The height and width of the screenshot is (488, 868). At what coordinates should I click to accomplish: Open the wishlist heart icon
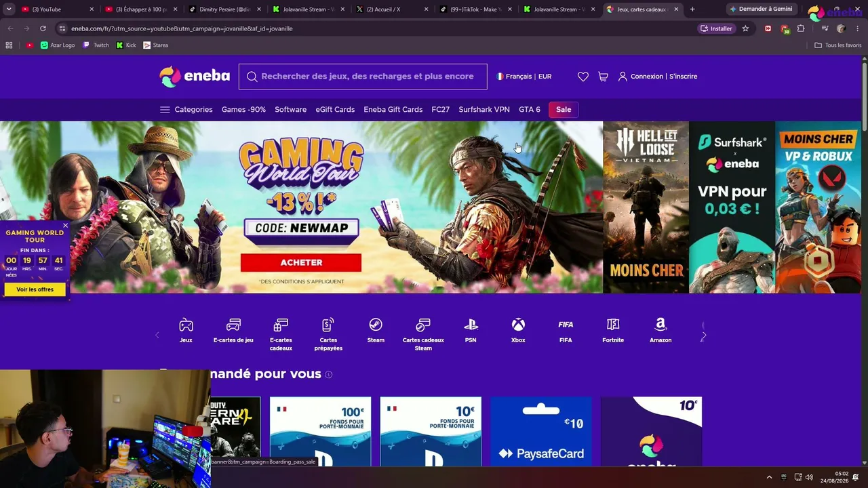(x=583, y=77)
